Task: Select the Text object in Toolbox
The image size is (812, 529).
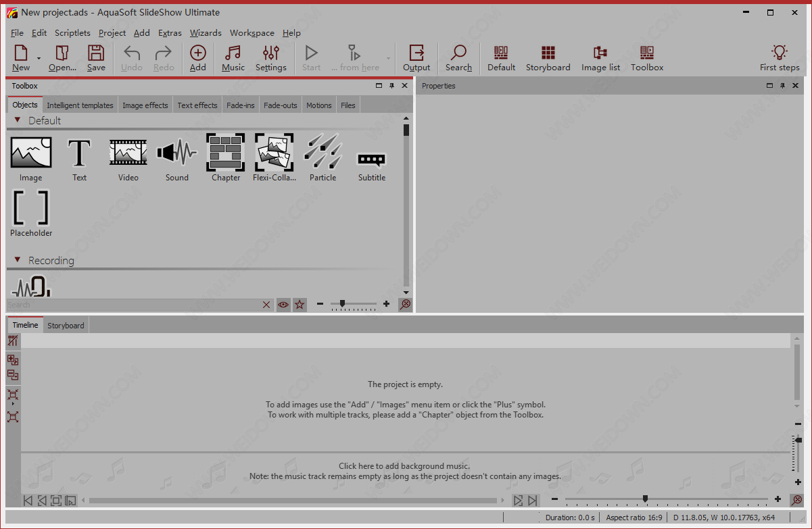Action: pyautogui.click(x=79, y=157)
